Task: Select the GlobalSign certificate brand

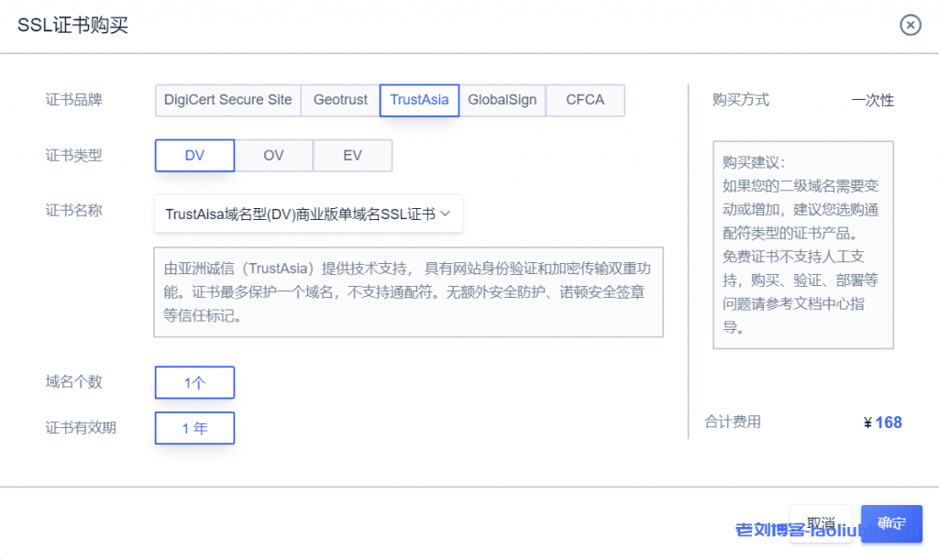Action: point(502,100)
